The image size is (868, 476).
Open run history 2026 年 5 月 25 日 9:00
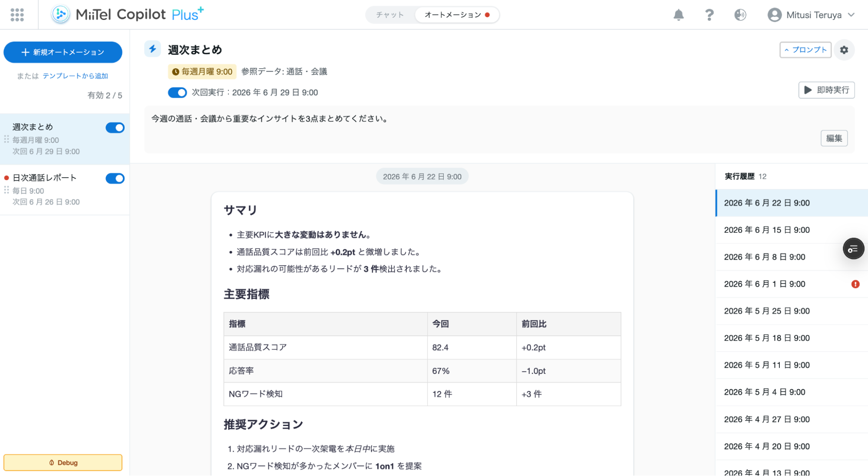[x=792, y=311]
